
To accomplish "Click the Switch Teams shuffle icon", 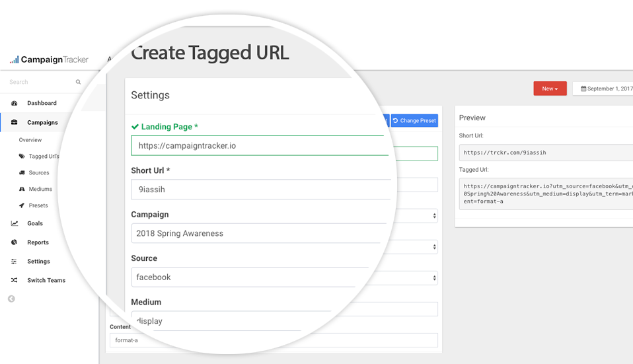I will coord(14,280).
